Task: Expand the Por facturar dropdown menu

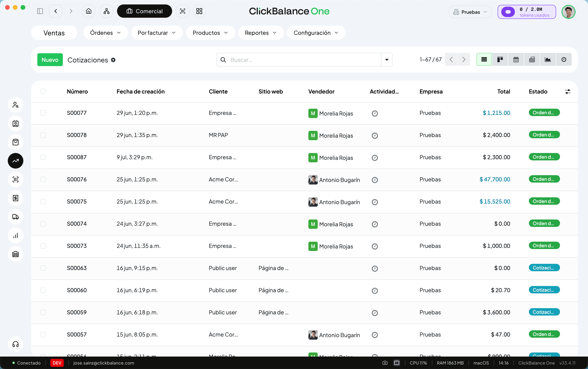Action: tap(157, 33)
